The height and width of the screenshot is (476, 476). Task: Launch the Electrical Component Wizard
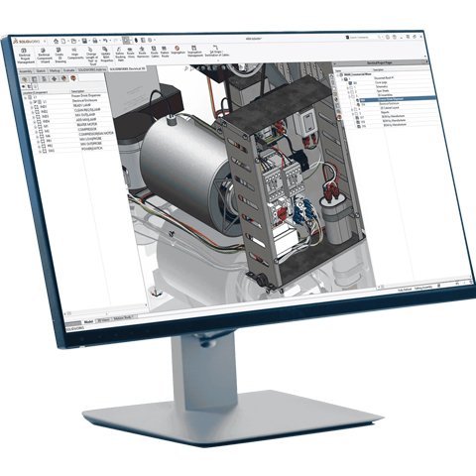[x=44, y=57]
